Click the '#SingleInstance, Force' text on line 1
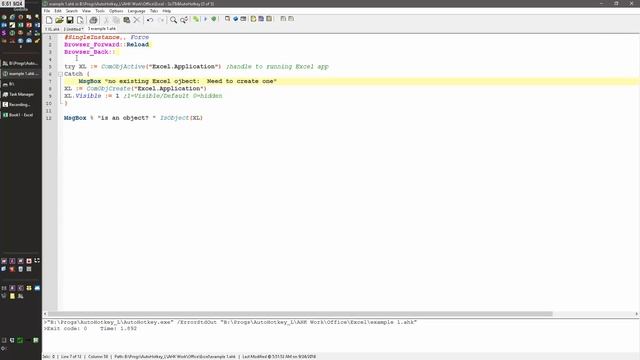This screenshot has height=360, width=640. click(x=107, y=37)
